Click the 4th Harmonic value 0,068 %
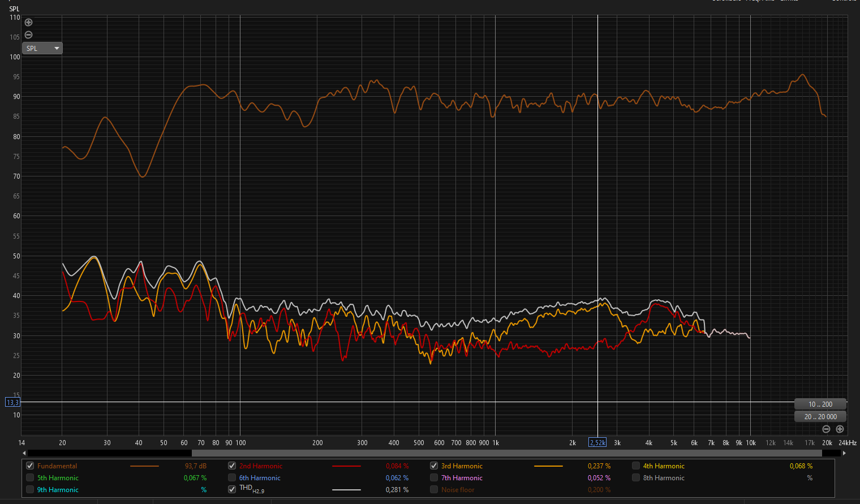The height and width of the screenshot is (504, 860). (x=801, y=466)
